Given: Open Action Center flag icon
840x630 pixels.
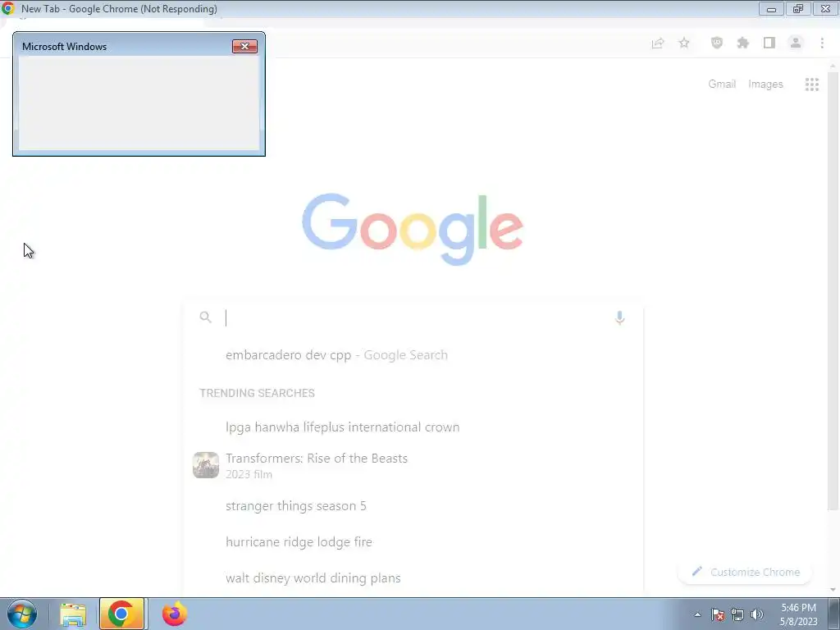Looking at the screenshot, I should 718,614.
